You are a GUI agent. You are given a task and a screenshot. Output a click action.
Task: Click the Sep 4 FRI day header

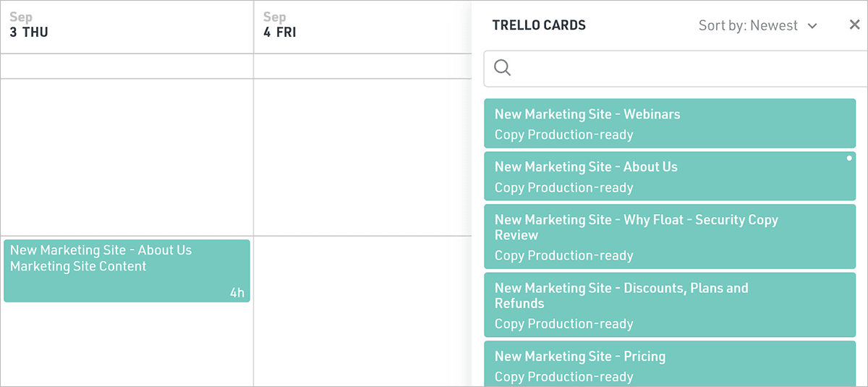tap(362, 27)
